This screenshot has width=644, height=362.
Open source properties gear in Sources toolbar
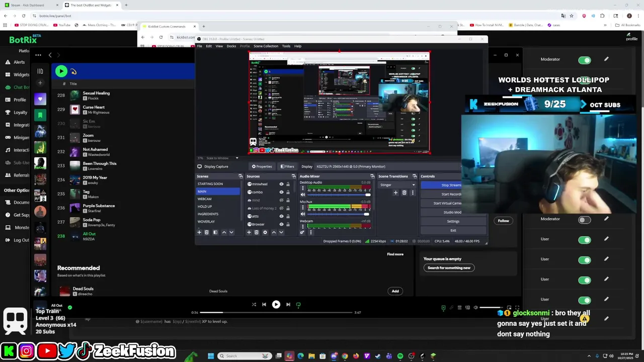(x=265, y=232)
